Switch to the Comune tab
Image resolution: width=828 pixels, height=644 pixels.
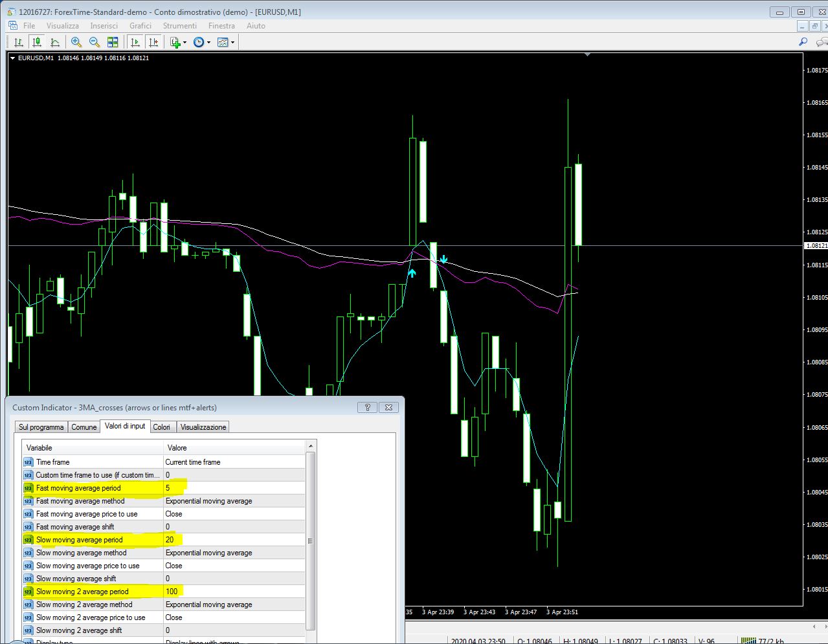(84, 427)
